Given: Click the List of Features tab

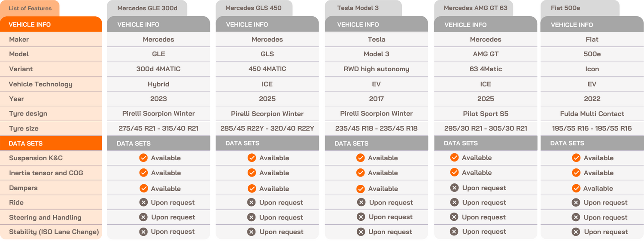Looking at the screenshot, I should pyautogui.click(x=30, y=8).
